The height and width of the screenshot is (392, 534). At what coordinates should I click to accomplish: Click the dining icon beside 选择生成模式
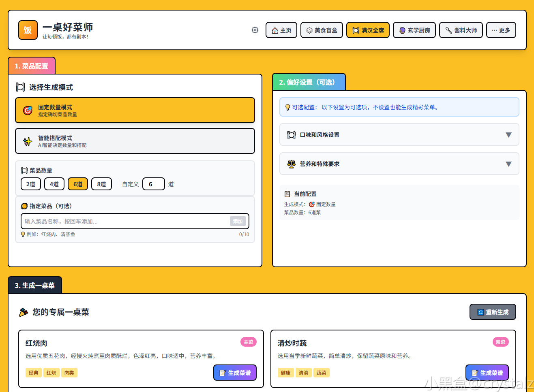click(x=20, y=87)
